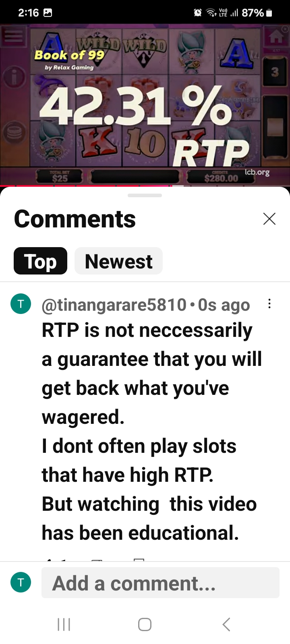Image resolution: width=290 pixels, height=644 pixels.
Task: Open the three-dot comment options menu
Action: (x=269, y=304)
